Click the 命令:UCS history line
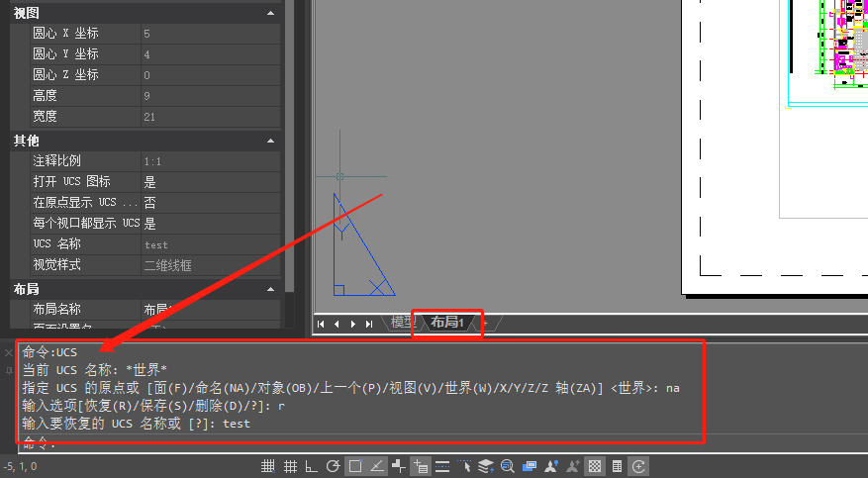The height and width of the screenshot is (478, 868). pos(49,352)
